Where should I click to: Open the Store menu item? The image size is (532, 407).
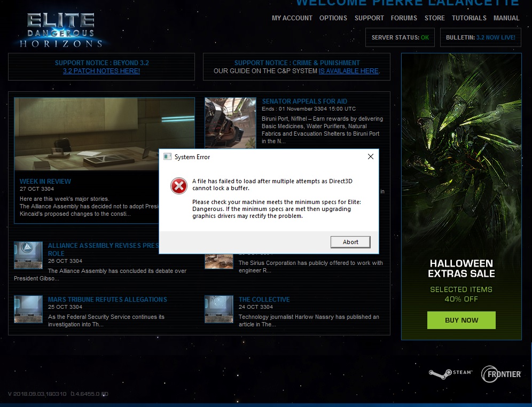(435, 18)
